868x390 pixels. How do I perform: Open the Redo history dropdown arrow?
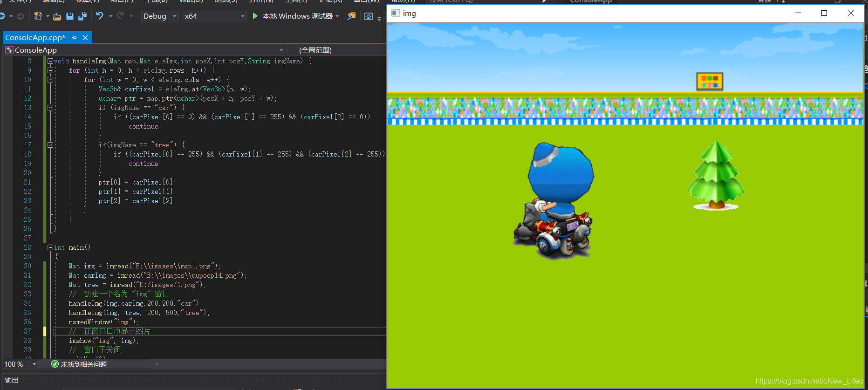click(131, 16)
